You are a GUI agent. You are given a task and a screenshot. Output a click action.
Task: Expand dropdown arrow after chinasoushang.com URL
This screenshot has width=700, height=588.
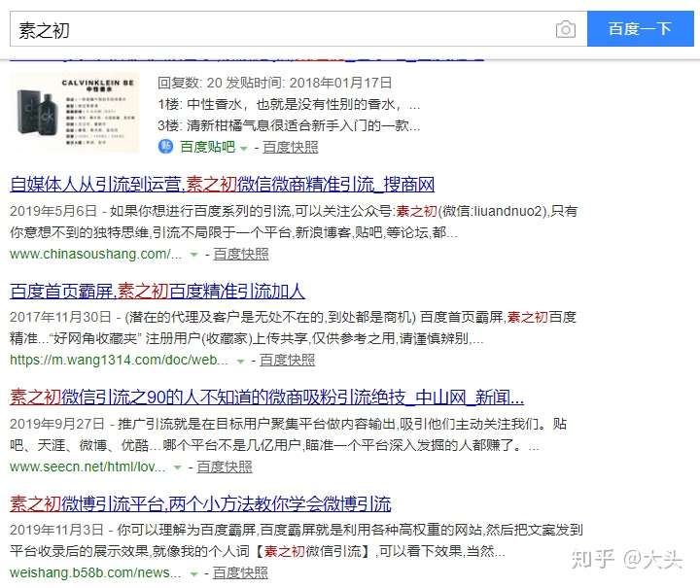193,255
